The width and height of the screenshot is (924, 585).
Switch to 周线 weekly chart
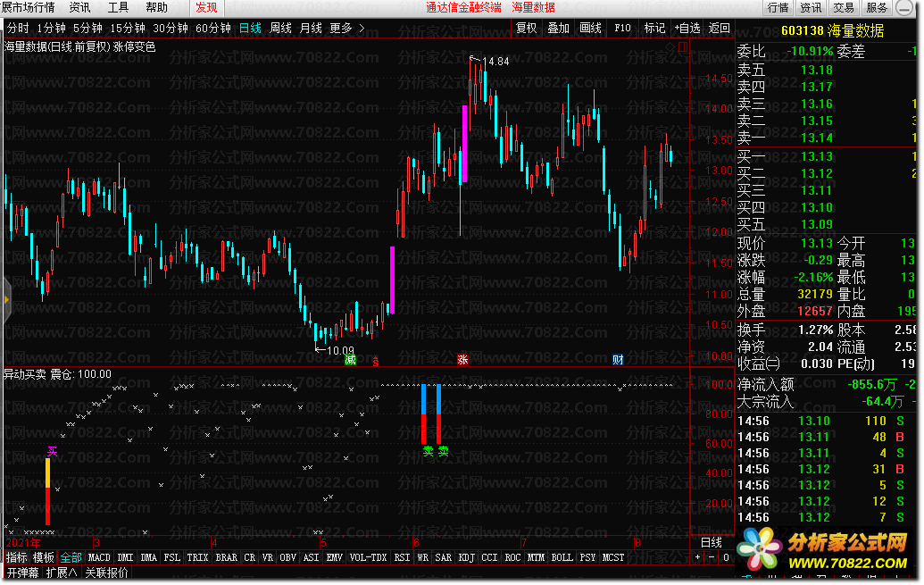click(x=280, y=29)
